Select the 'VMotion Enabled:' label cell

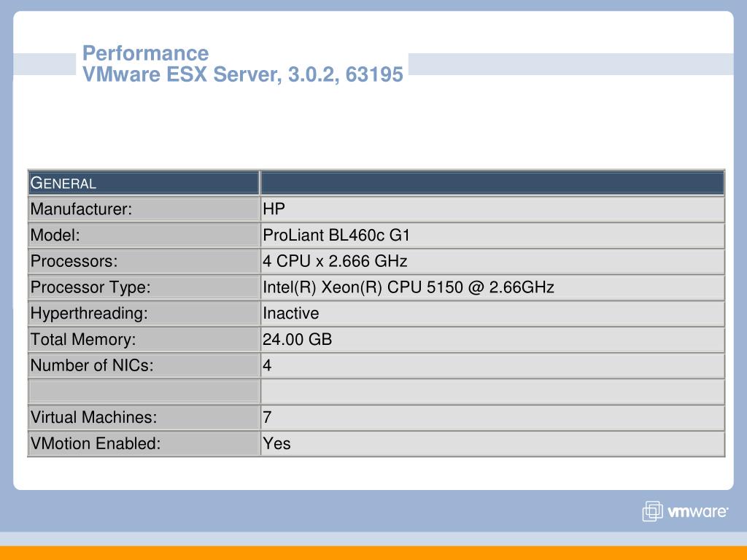tap(144, 443)
